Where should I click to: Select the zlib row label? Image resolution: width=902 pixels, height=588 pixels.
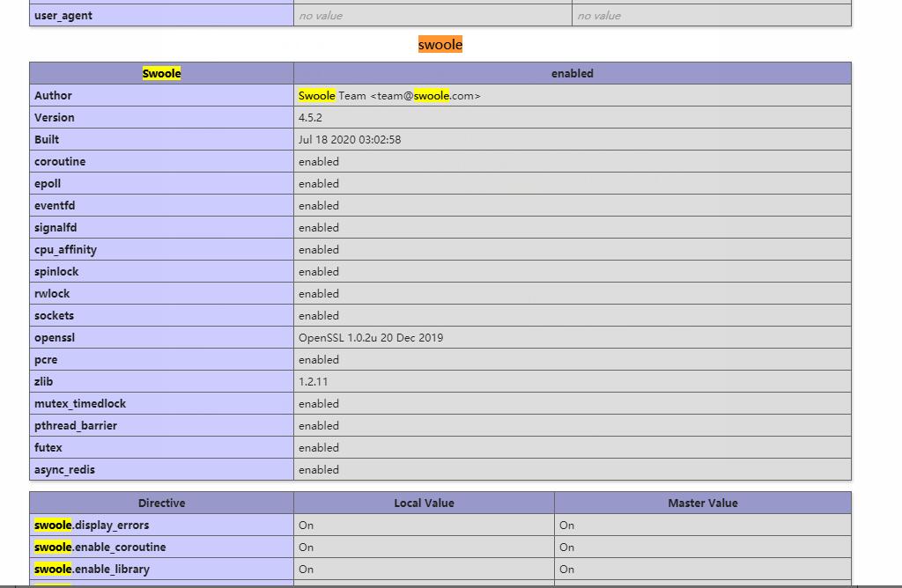[x=44, y=381]
